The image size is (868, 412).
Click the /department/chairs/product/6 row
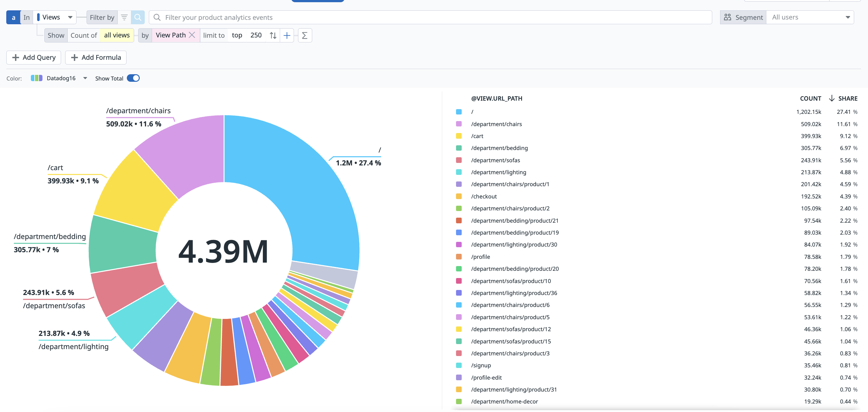(x=656, y=305)
